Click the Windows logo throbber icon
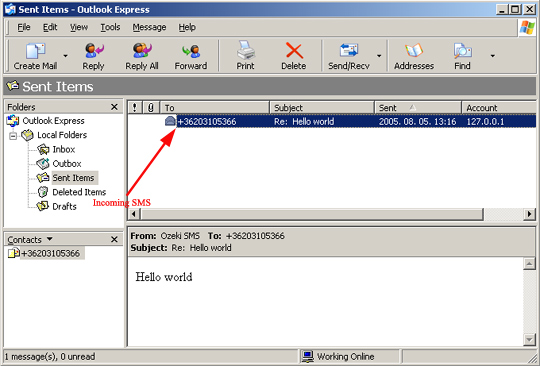Screen dimensions: 540x366 pyautogui.click(x=527, y=28)
